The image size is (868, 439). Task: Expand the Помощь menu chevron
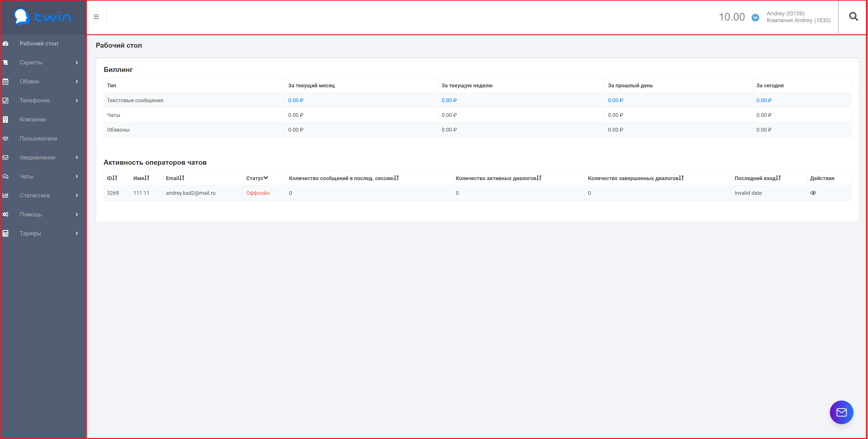[77, 214]
